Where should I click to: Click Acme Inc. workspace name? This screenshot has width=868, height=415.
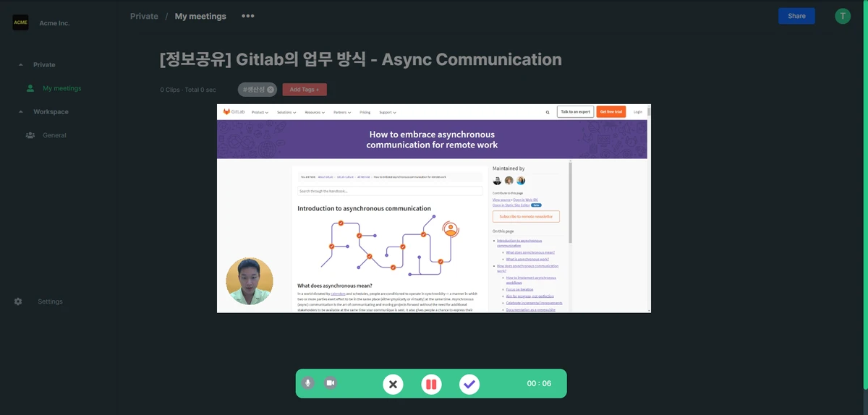coord(54,23)
